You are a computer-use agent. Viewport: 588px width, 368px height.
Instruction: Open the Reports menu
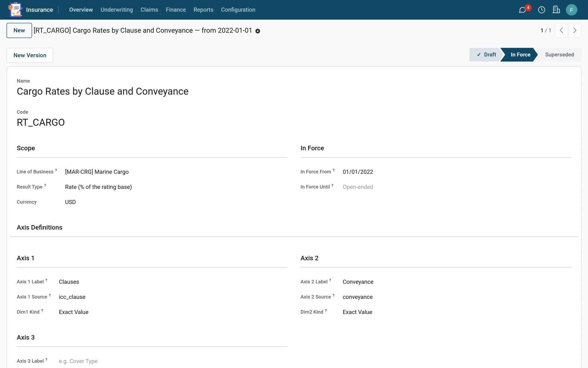203,10
